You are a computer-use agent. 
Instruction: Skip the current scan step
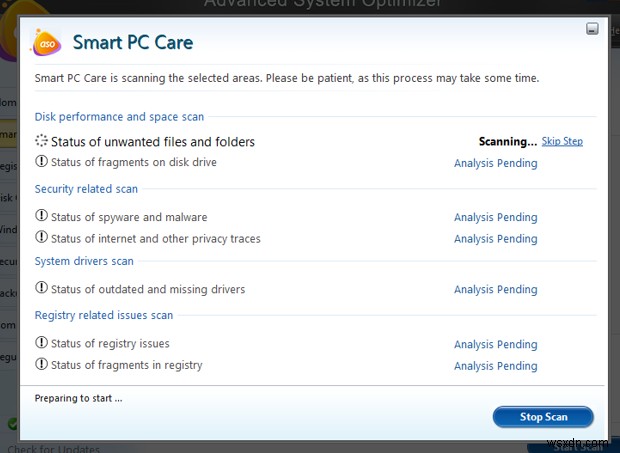pyautogui.click(x=562, y=142)
